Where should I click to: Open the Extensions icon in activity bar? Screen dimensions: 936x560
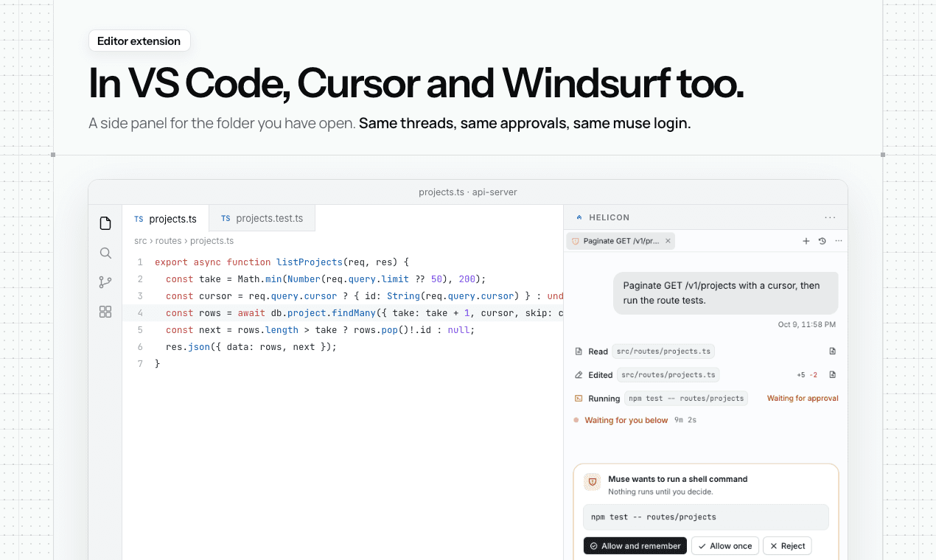(x=105, y=312)
